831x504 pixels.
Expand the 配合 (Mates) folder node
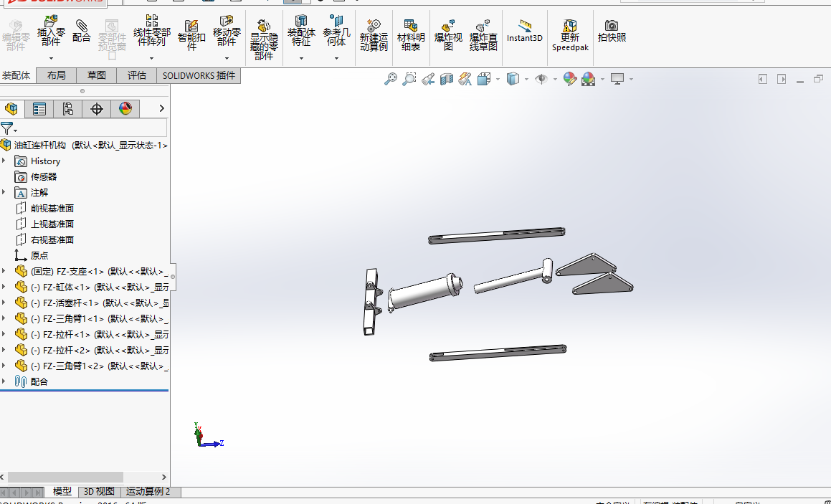tap(4, 381)
